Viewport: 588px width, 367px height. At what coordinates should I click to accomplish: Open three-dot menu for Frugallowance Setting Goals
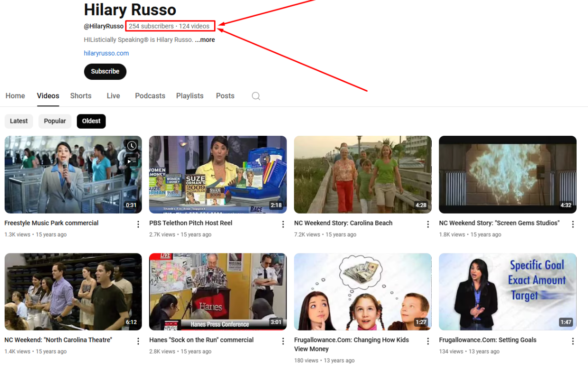[573, 341]
